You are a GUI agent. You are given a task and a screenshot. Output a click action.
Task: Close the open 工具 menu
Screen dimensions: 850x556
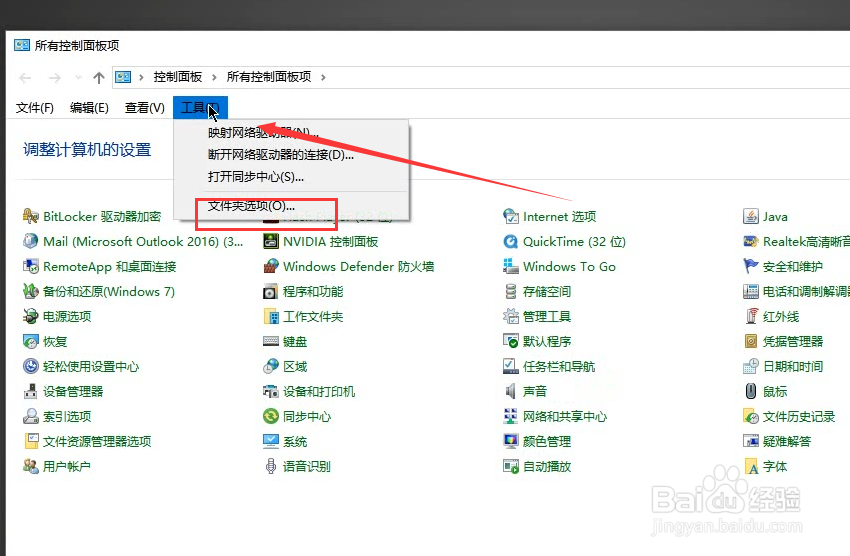[x=200, y=108]
